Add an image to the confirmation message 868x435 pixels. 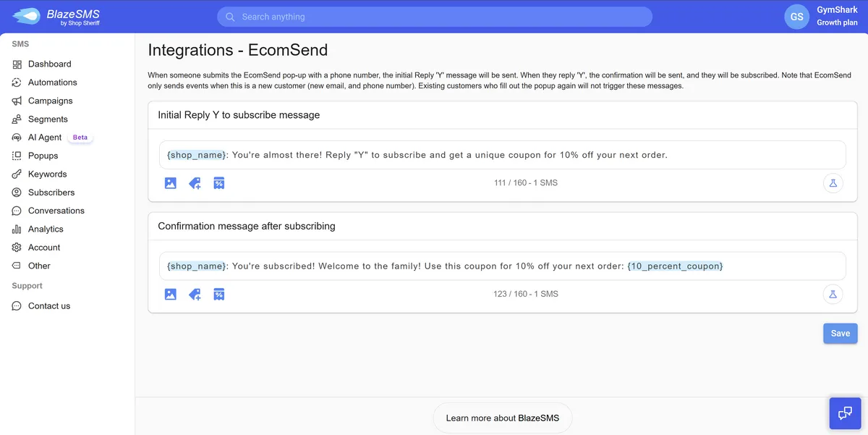pos(170,294)
